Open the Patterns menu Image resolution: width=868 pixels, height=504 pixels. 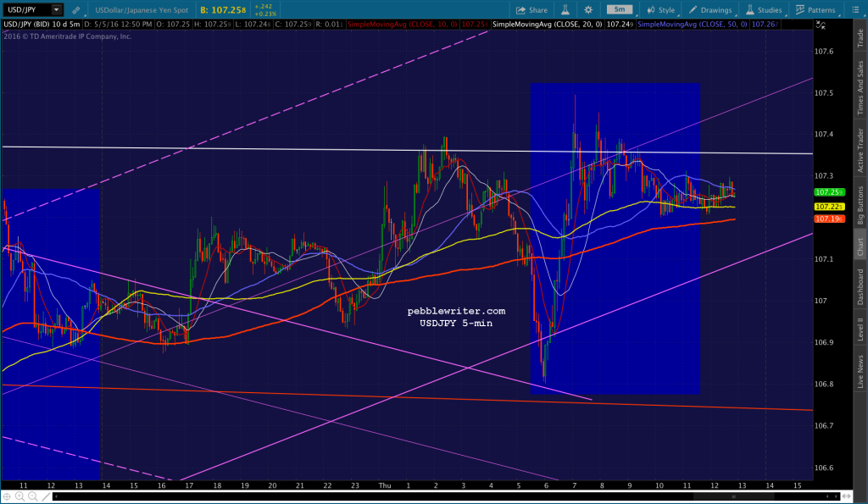click(815, 10)
